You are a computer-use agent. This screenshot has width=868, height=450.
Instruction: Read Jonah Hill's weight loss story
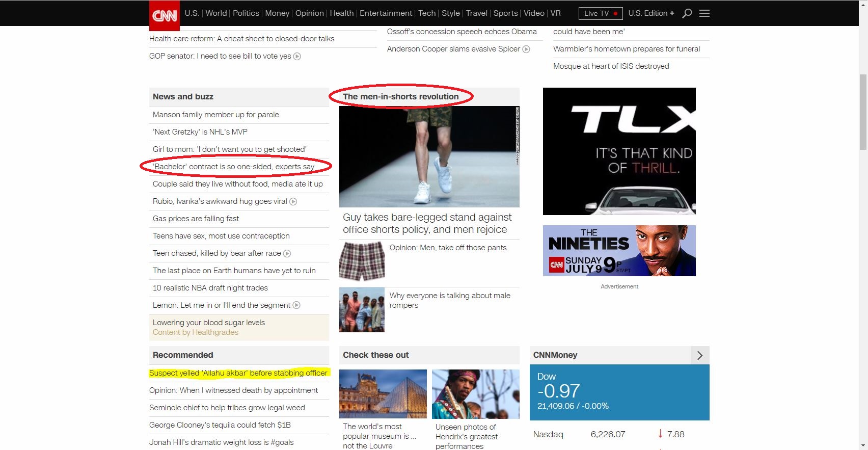coord(222,442)
